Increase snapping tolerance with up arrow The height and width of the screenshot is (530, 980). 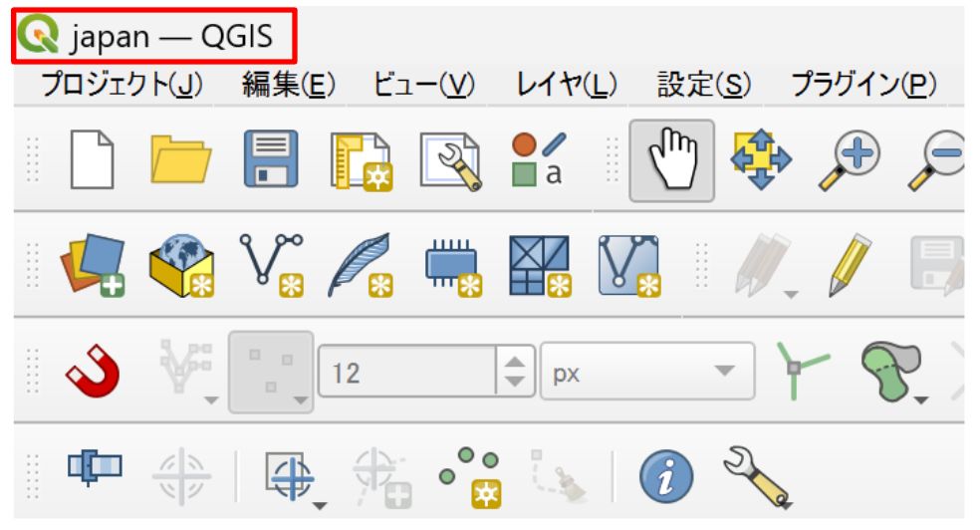[x=515, y=362]
